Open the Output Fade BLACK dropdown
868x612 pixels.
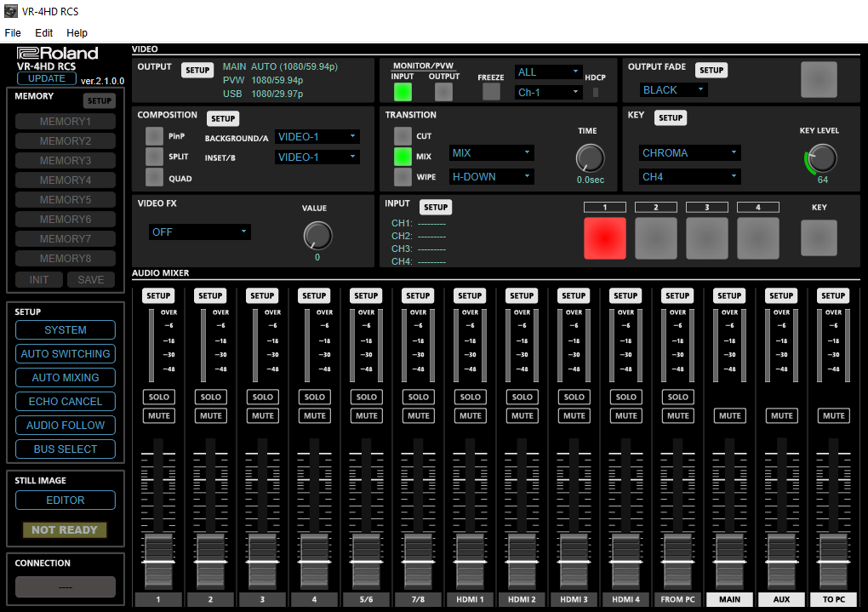pos(674,90)
